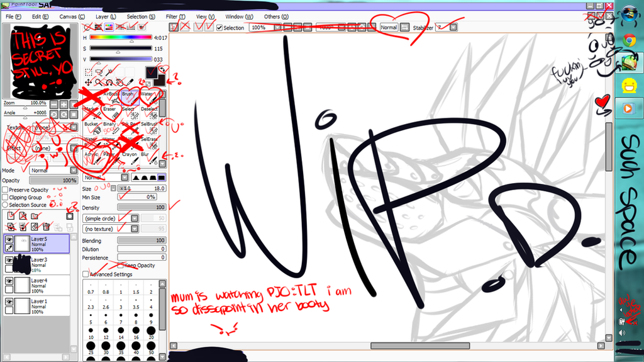Open the Layer menu

106,16
